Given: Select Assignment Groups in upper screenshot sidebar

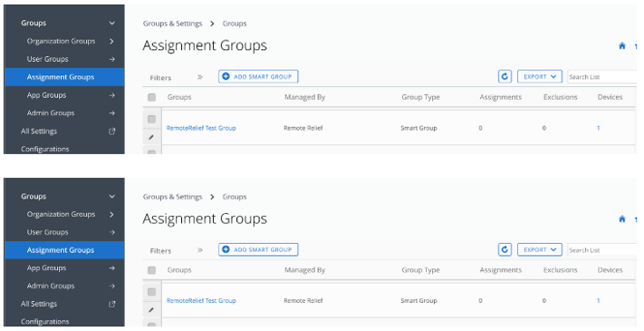Looking at the screenshot, I should (64, 77).
